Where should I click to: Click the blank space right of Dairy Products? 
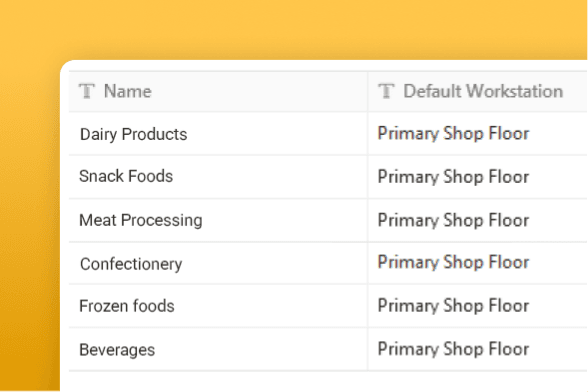coord(277,134)
